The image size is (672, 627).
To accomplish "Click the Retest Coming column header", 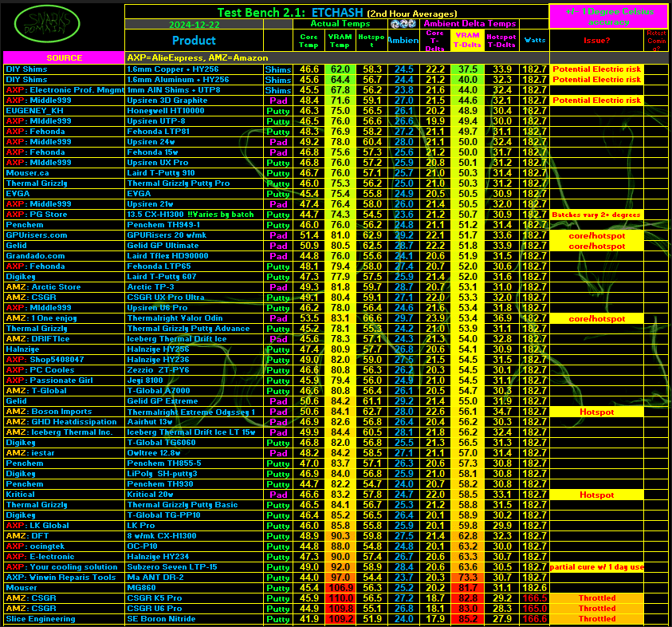I will 657,41.
